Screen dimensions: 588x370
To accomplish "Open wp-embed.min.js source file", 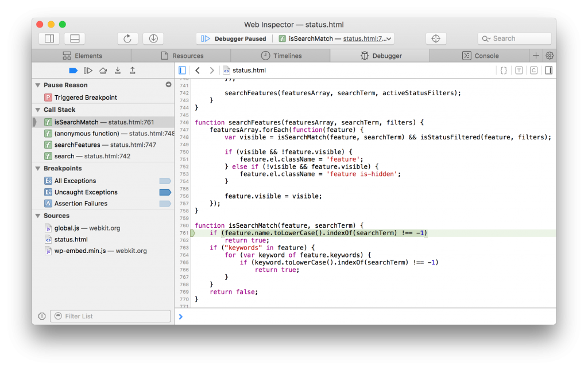I will point(103,251).
